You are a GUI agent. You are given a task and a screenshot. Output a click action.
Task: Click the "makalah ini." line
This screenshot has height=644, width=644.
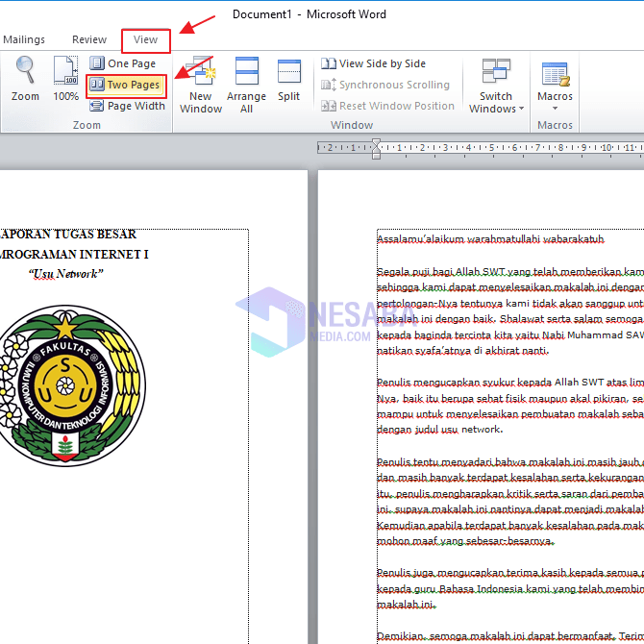pos(406,605)
